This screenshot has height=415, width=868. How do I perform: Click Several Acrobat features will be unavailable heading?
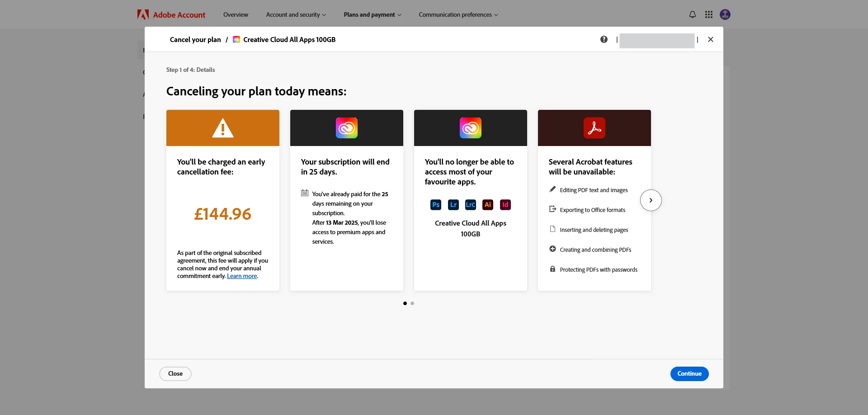pos(590,167)
